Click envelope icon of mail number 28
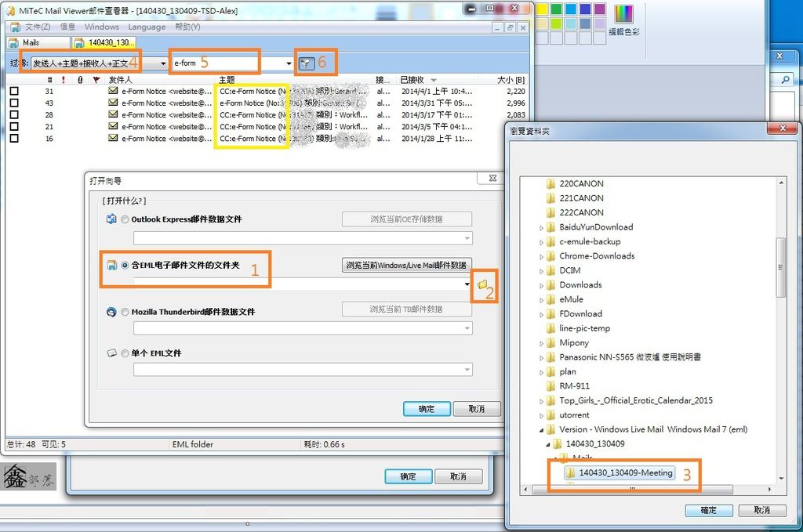The image size is (803, 532). tap(113, 114)
